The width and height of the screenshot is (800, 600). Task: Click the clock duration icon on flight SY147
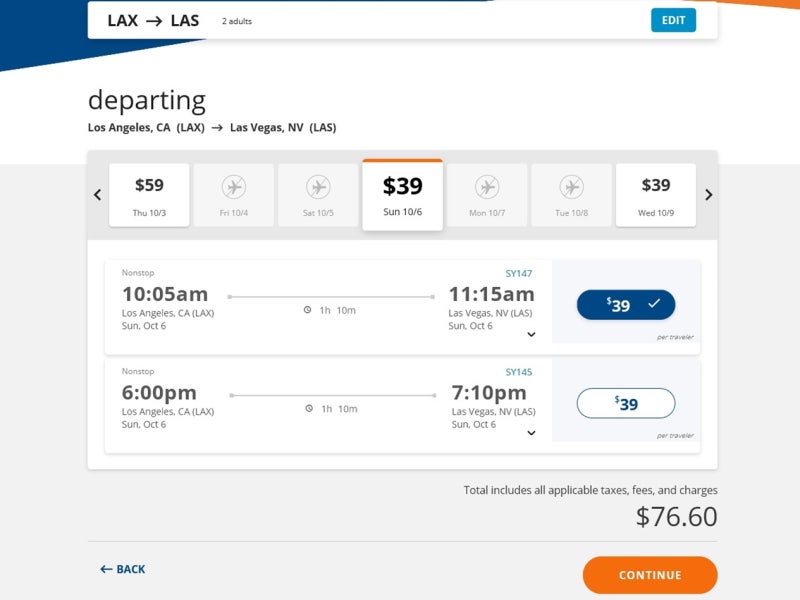(x=307, y=310)
